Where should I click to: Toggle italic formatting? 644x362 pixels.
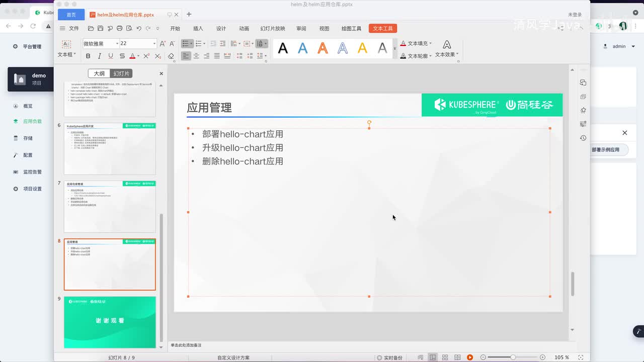tap(99, 56)
